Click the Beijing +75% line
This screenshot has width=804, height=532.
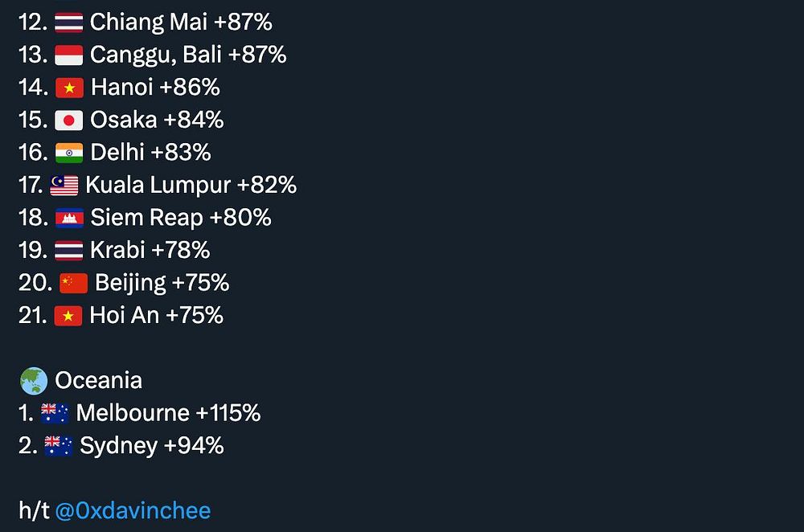[124, 283]
